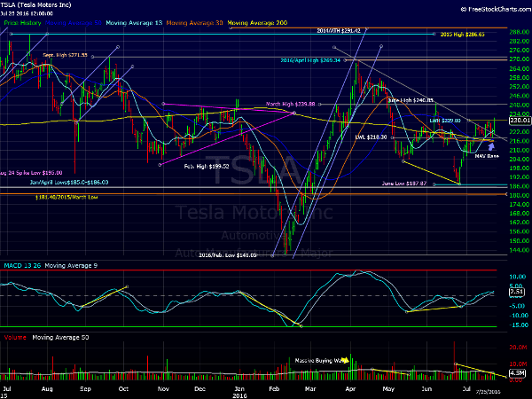
Task: Click the TSLA (Tesla Motors Inc) chart title
Action: pos(35,4)
